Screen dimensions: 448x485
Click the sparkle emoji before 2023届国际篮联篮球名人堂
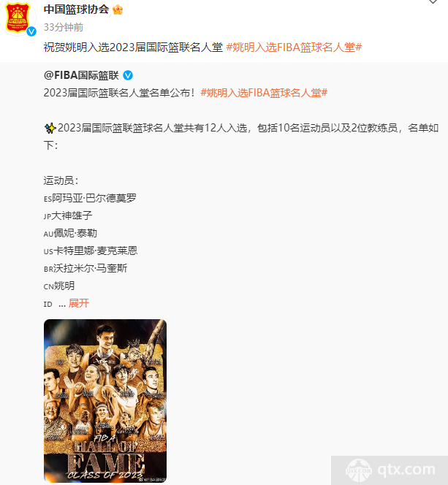pos(50,128)
